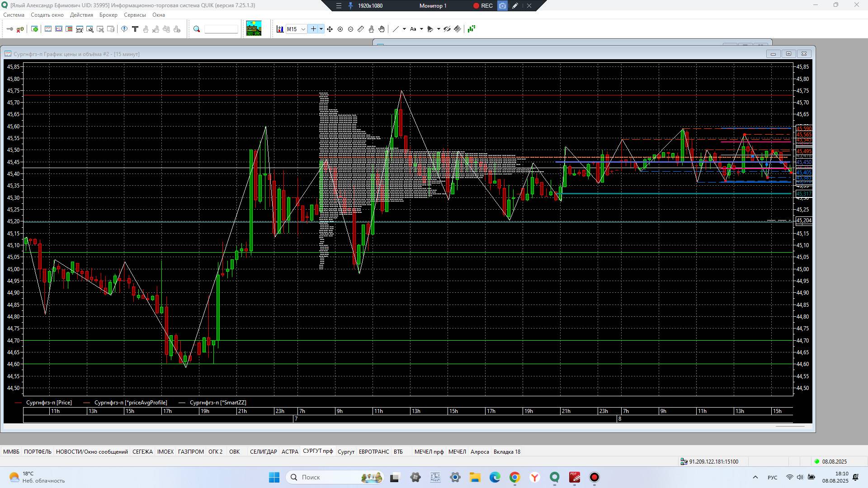Click the create new window plus icon

[34, 29]
